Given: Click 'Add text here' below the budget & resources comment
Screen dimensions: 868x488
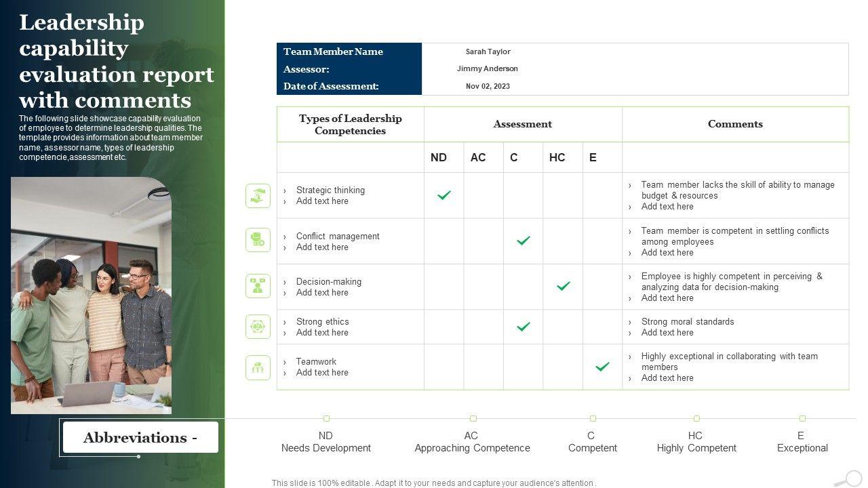Looking at the screenshot, I should pyautogui.click(x=667, y=206).
